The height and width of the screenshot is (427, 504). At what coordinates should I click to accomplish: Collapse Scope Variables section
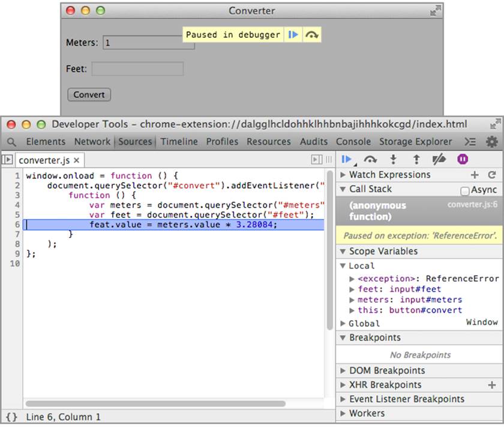(x=343, y=251)
